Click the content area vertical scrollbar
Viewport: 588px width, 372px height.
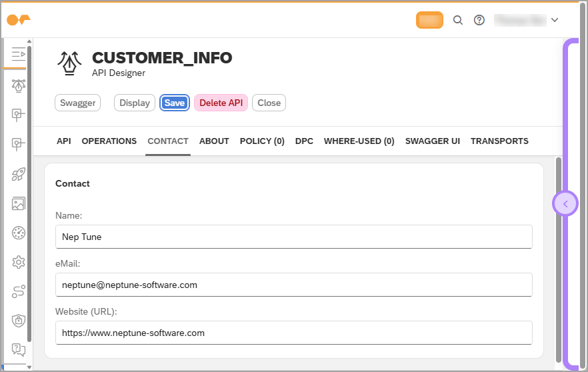(x=559, y=259)
